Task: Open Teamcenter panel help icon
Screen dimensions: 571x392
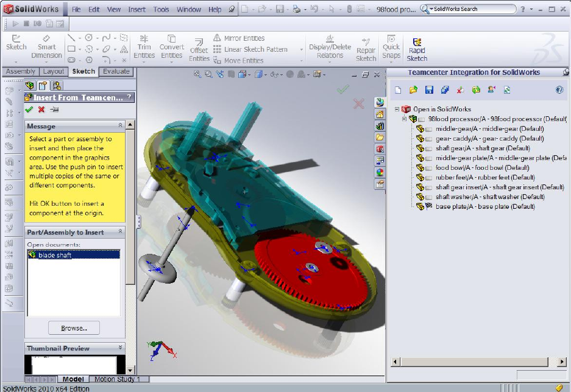Action: click(559, 90)
